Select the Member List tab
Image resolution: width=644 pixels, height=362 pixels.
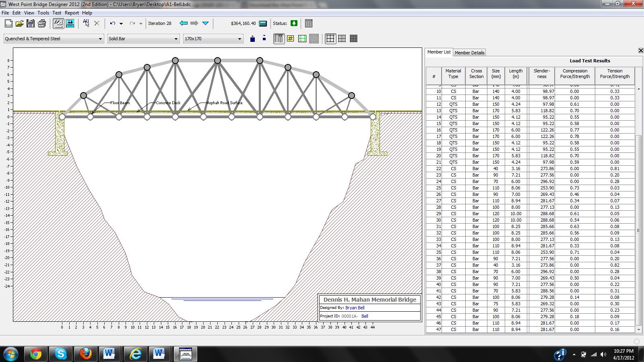(439, 52)
